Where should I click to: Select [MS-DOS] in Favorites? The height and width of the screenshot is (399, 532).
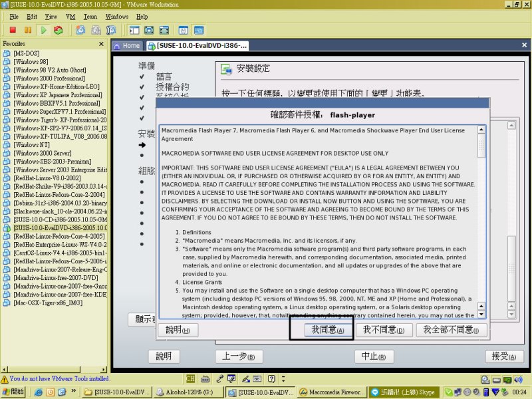[x=27, y=53]
